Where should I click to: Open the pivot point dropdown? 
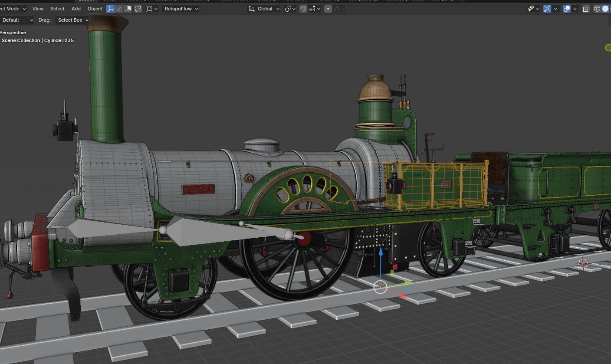click(290, 9)
